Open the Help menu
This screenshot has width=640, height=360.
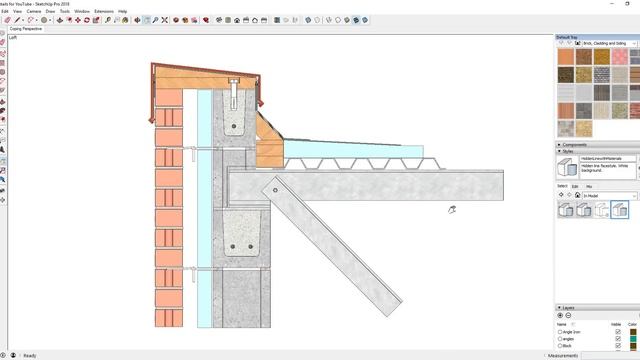[x=122, y=11]
